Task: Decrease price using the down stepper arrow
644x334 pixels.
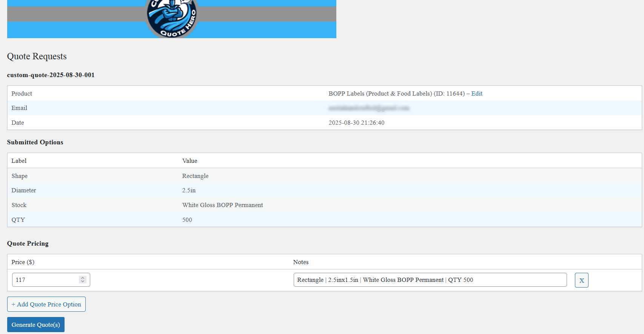Action: pos(83,281)
